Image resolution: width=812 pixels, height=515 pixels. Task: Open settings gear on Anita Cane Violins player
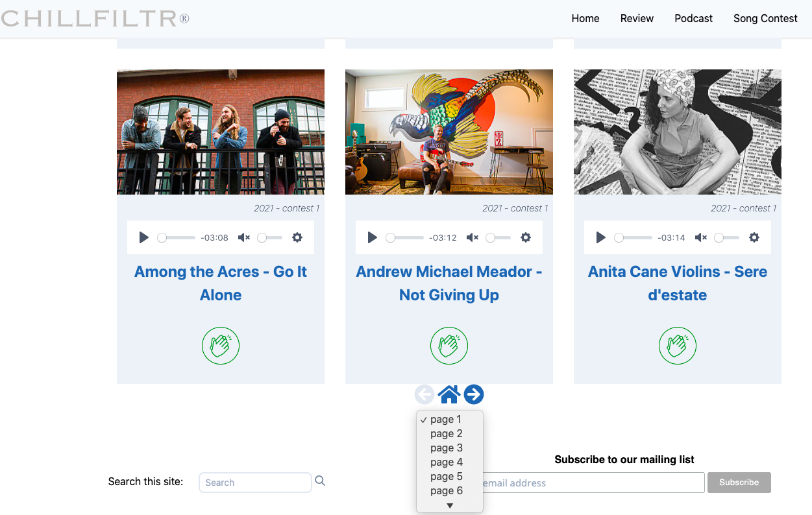754,237
